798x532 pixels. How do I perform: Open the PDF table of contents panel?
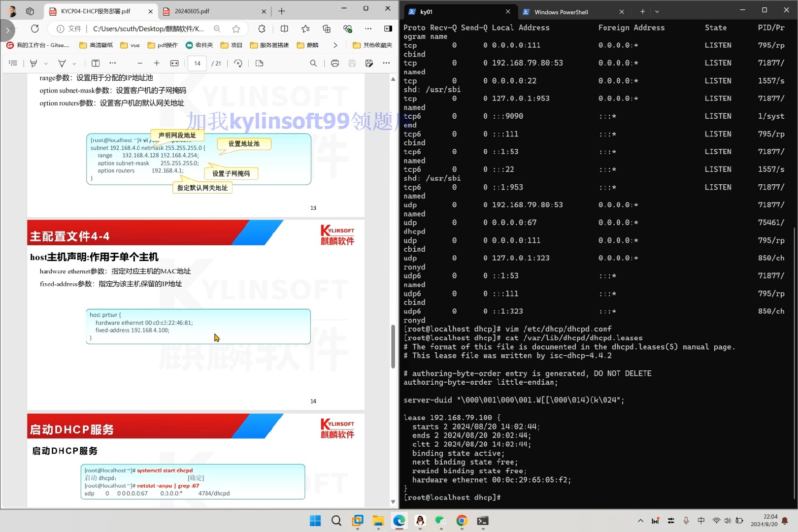click(x=13, y=63)
